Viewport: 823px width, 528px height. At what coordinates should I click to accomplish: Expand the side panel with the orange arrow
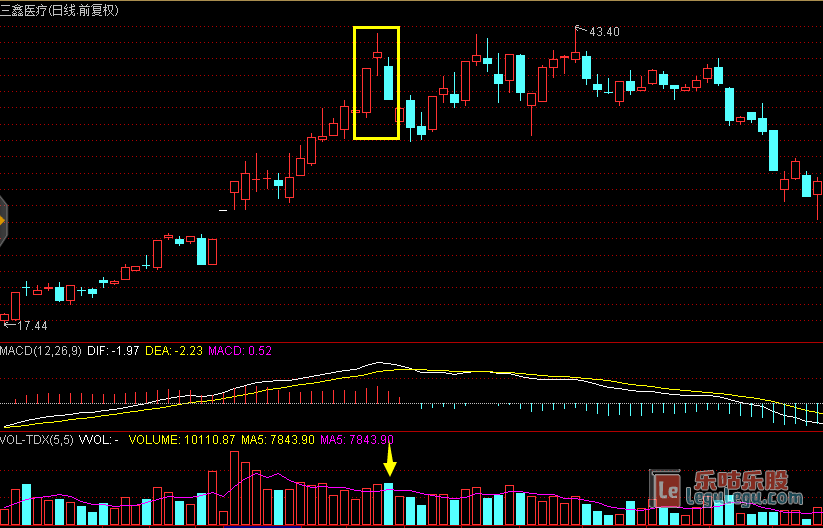[3, 221]
